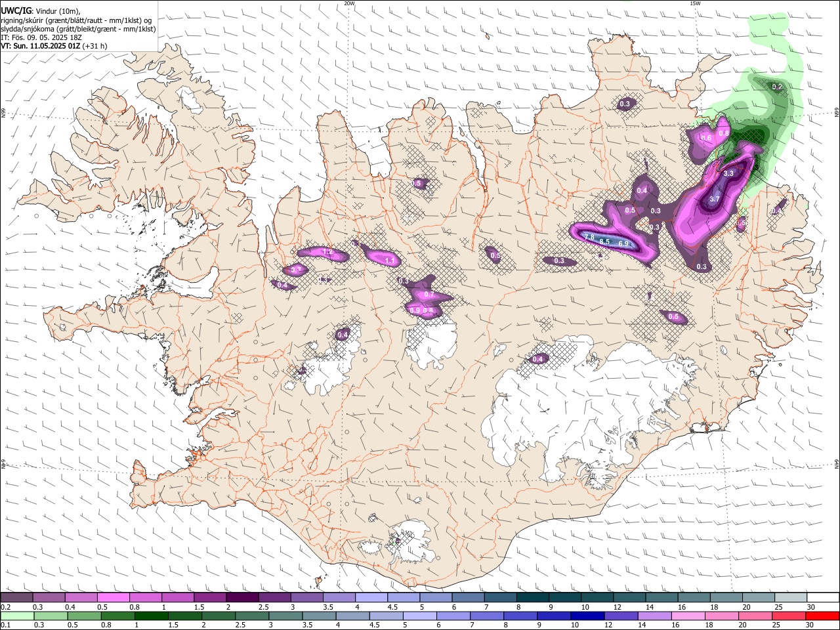Pick the grey-purple swatch labeled 0.2 in upper legend
Screen dimensions: 840x630
[x=16, y=598]
